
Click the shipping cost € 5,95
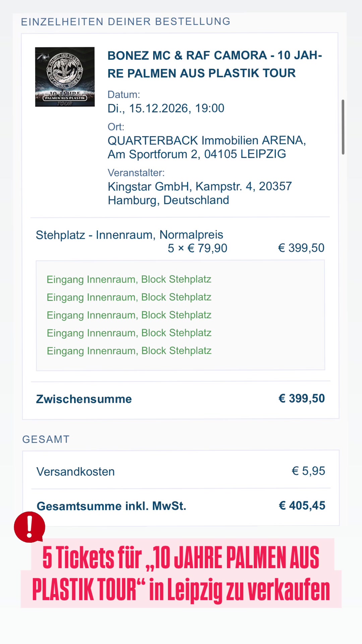click(x=308, y=471)
